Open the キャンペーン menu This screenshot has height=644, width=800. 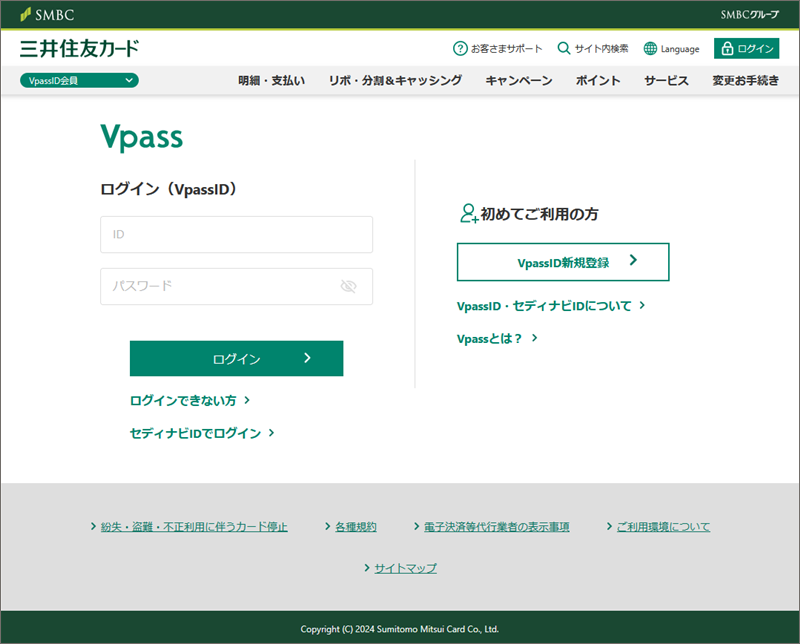click(x=518, y=81)
